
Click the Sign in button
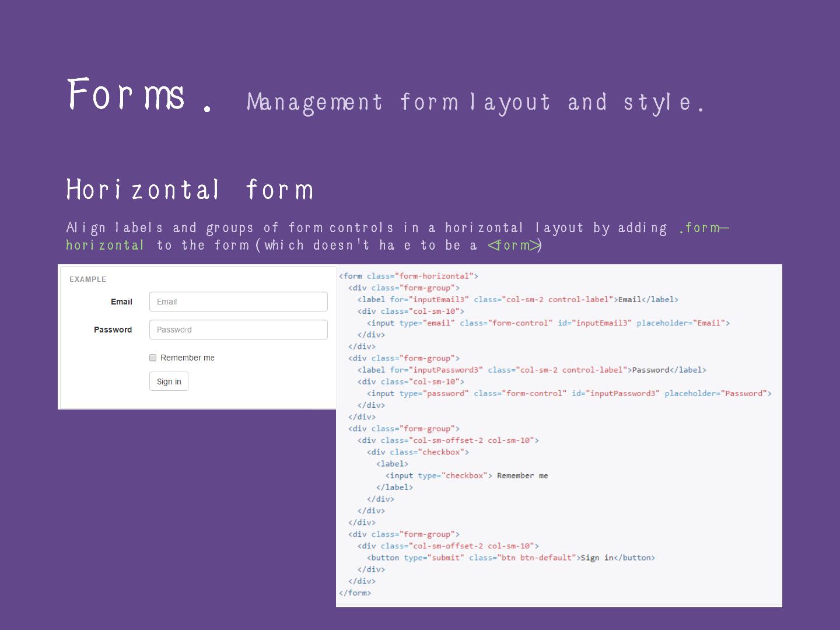point(169,381)
